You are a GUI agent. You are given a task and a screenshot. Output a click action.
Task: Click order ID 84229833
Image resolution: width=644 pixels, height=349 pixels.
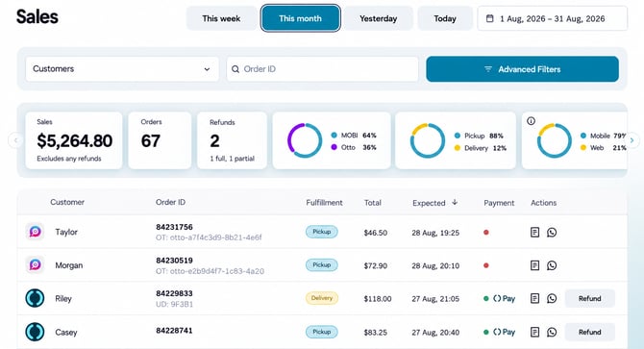[174, 293]
